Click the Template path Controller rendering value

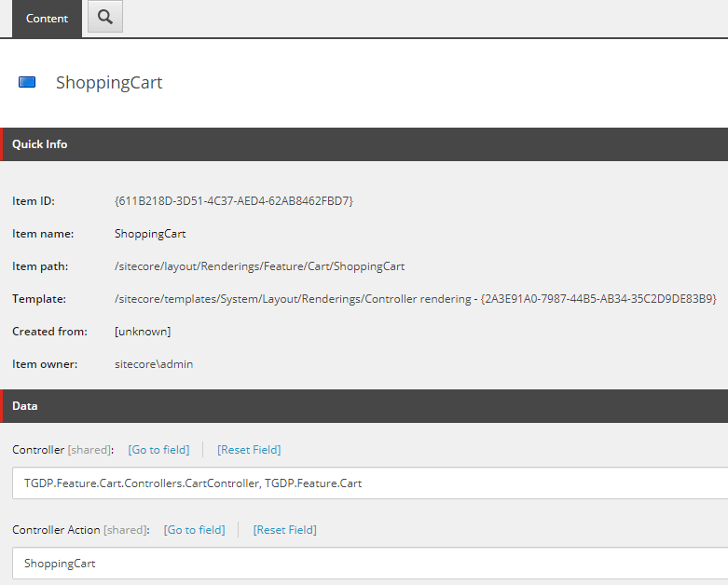pyautogui.click(x=415, y=299)
